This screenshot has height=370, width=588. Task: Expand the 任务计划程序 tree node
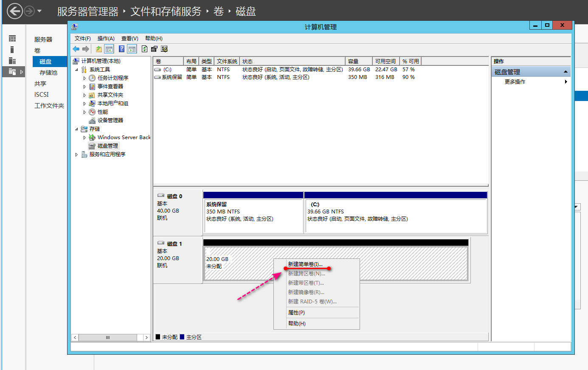[84, 78]
